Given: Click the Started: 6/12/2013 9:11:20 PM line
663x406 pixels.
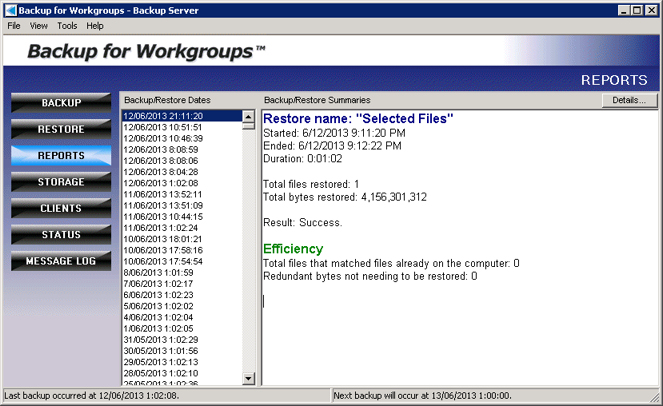Looking at the screenshot, I should click(x=334, y=133).
